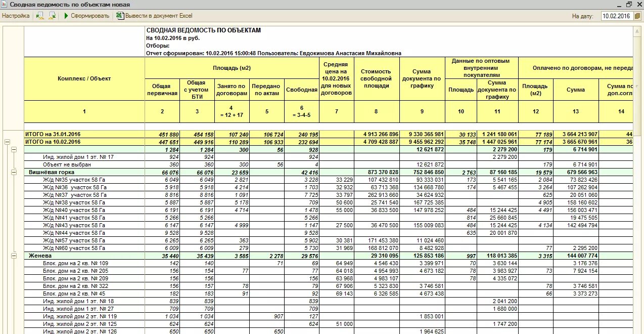
Task: Focus the На дату date input field
Action: (x=616, y=16)
